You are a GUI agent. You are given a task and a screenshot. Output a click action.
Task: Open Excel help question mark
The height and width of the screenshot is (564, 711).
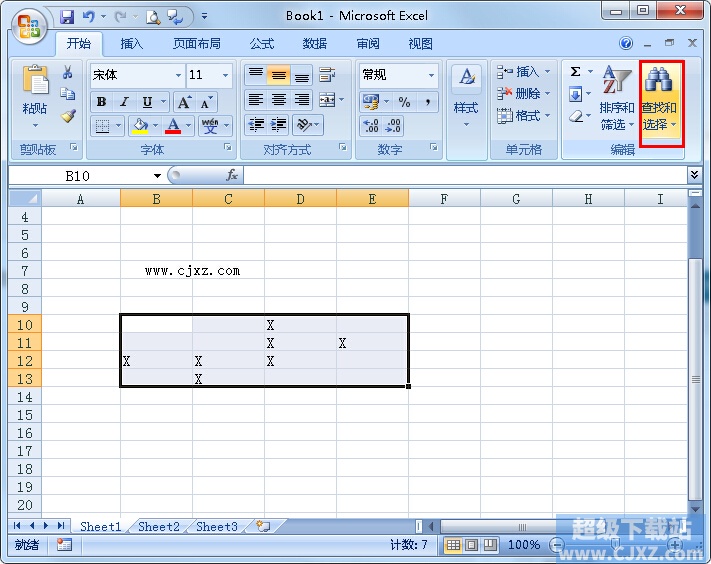tap(626, 43)
